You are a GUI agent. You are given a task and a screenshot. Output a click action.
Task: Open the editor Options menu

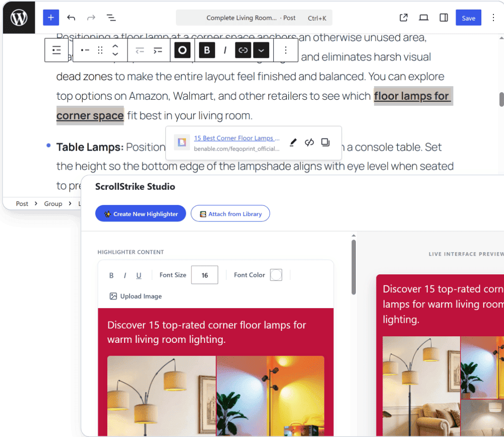493,18
